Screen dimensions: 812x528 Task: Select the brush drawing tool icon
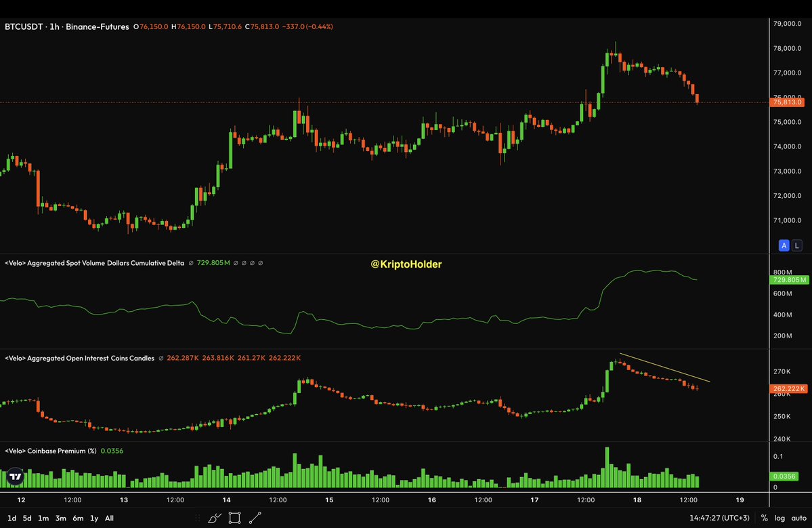pos(215,518)
